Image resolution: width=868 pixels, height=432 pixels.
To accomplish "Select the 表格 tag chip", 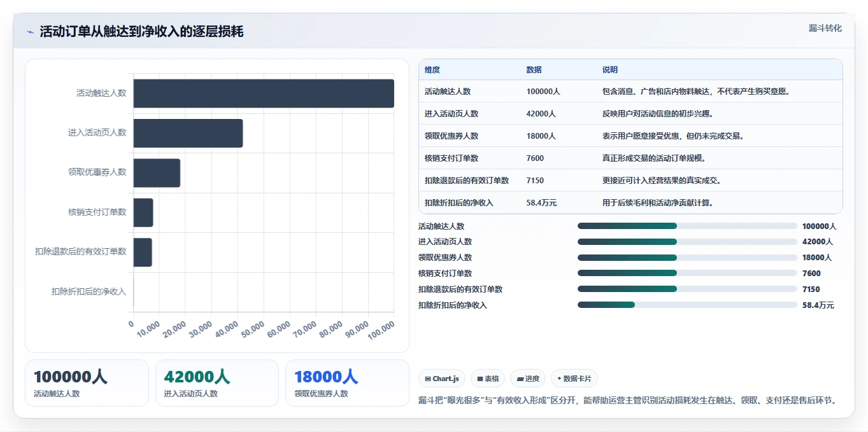I will (x=488, y=379).
